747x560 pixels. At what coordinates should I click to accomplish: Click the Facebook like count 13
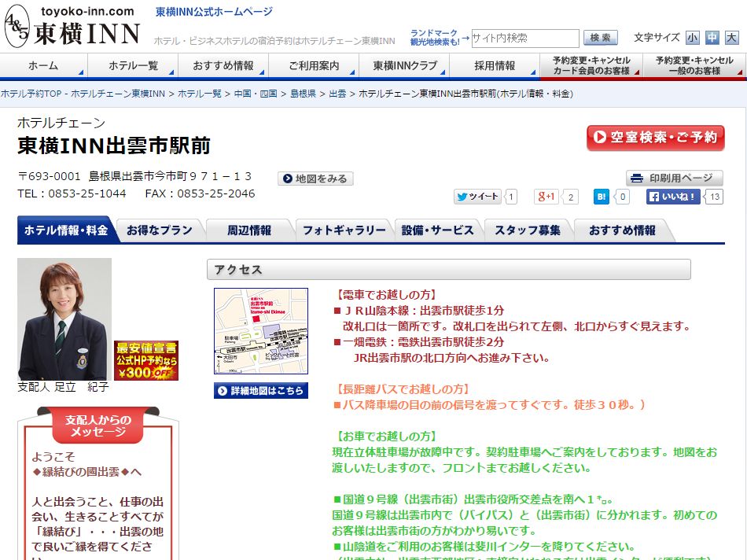(715, 197)
